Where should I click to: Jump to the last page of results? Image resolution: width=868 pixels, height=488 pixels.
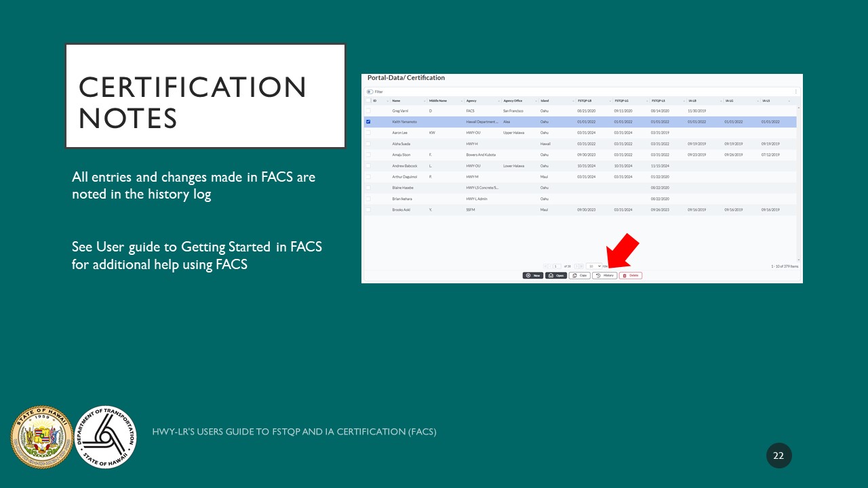(x=581, y=266)
